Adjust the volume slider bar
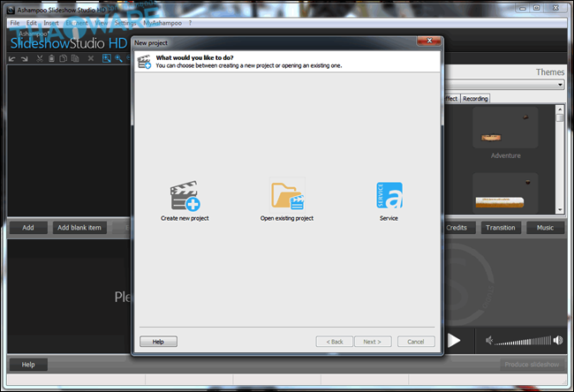 click(523, 341)
